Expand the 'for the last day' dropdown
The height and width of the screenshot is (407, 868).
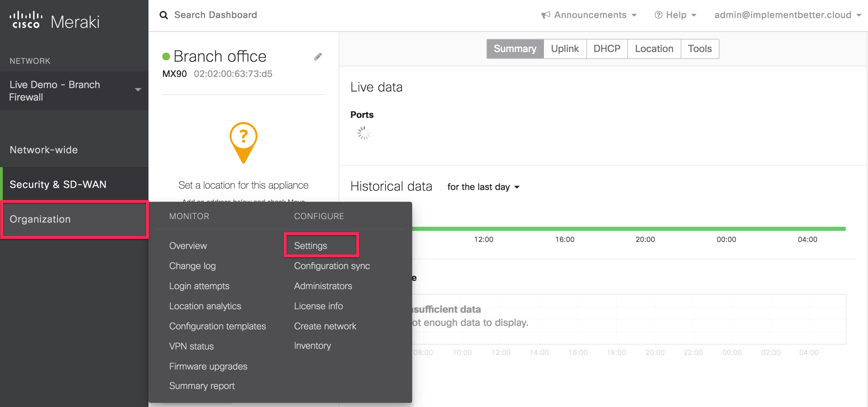[483, 187]
